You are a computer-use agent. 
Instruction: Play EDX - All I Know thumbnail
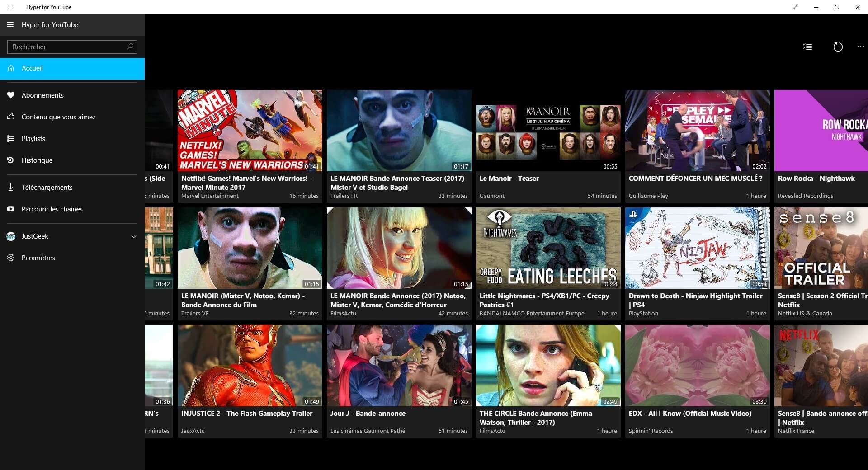[x=698, y=366]
